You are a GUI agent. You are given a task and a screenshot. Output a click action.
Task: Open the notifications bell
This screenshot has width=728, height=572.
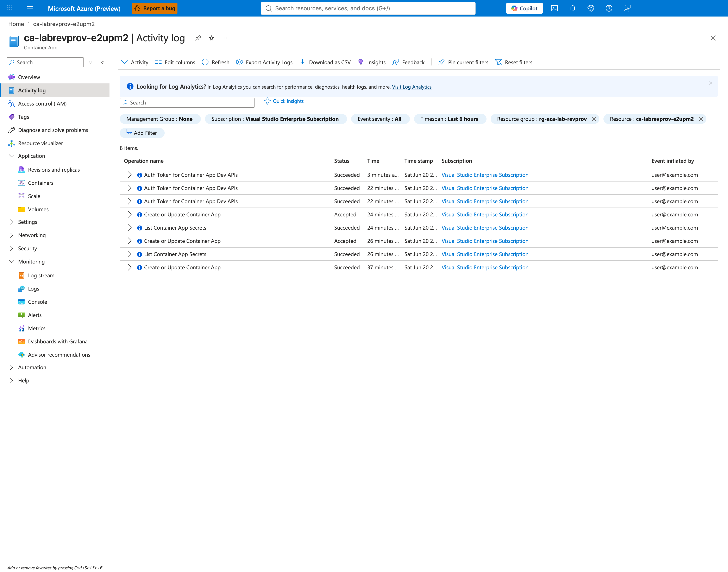pyautogui.click(x=573, y=8)
